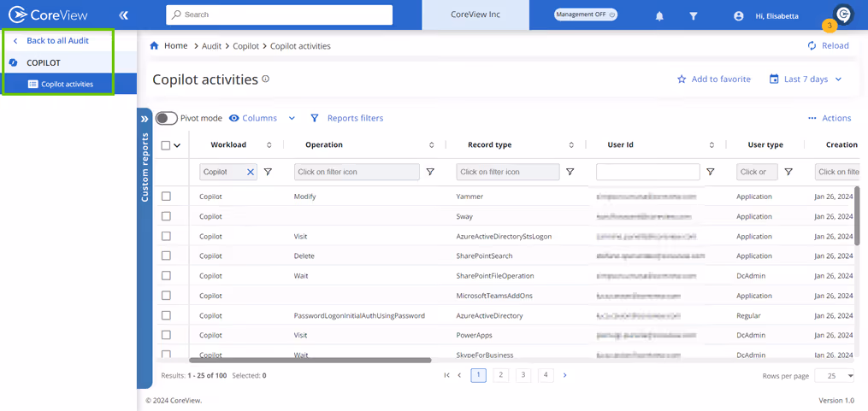This screenshot has width=868, height=411.
Task: Sort by User Id column arrows
Action: (712, 145)
